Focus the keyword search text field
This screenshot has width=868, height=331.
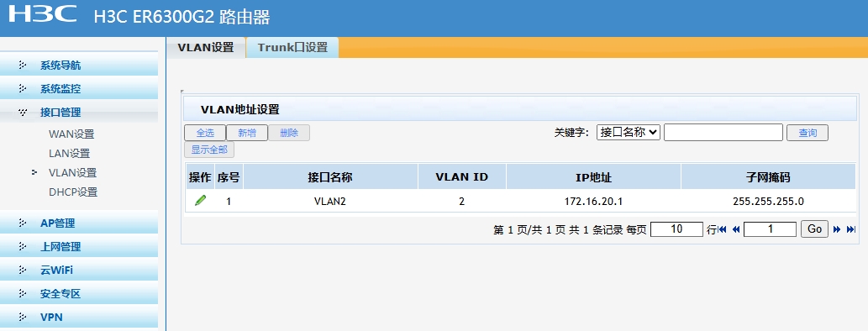pos(723,132)
